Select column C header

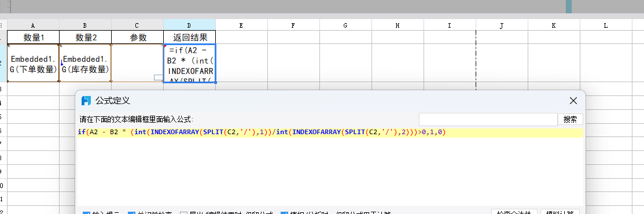coord(137,25)
